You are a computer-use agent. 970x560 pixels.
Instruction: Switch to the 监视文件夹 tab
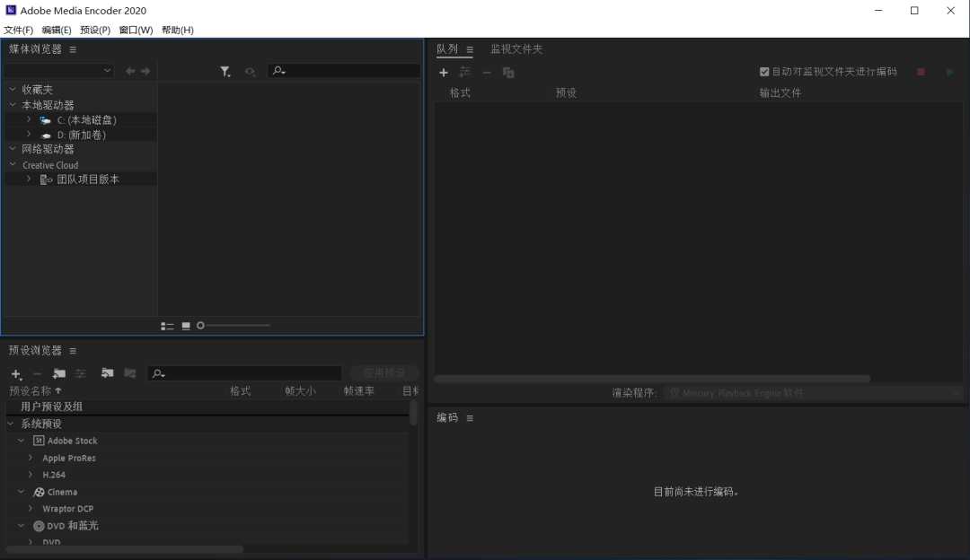[516, 48]
